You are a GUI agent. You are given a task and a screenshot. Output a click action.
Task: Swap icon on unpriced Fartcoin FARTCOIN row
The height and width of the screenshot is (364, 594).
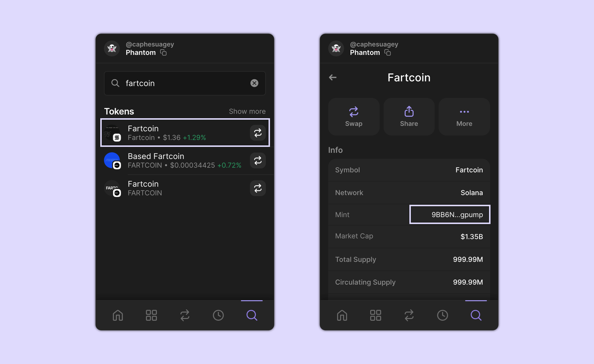pyautogui.click(x=258, y=188)
